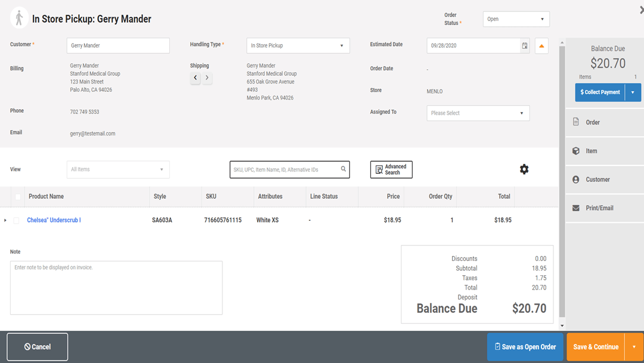Open the Customer side panel
The width and height of the screenshot is (644, 363).
[605, 179]
